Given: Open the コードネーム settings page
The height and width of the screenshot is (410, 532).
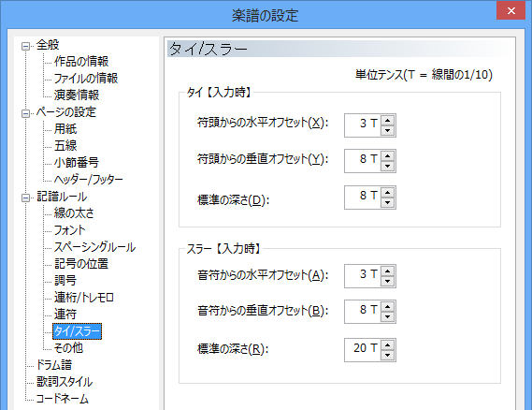Looking at the screenshot, I should (62, 399).
